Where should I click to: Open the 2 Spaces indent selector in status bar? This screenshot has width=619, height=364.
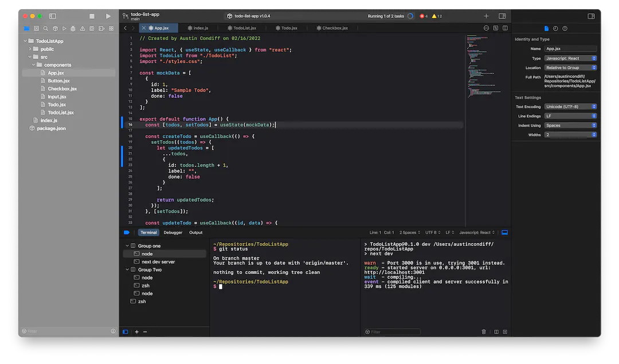tap(410, 233)
